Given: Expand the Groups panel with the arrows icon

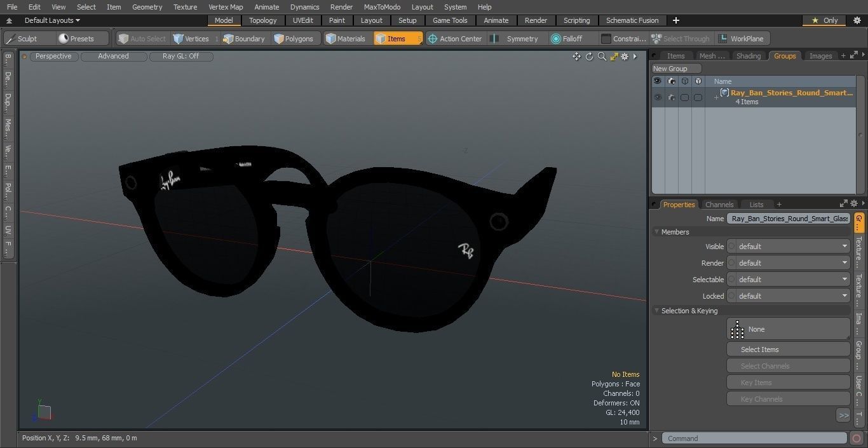Looking at the screenshot, I should 853,56.
